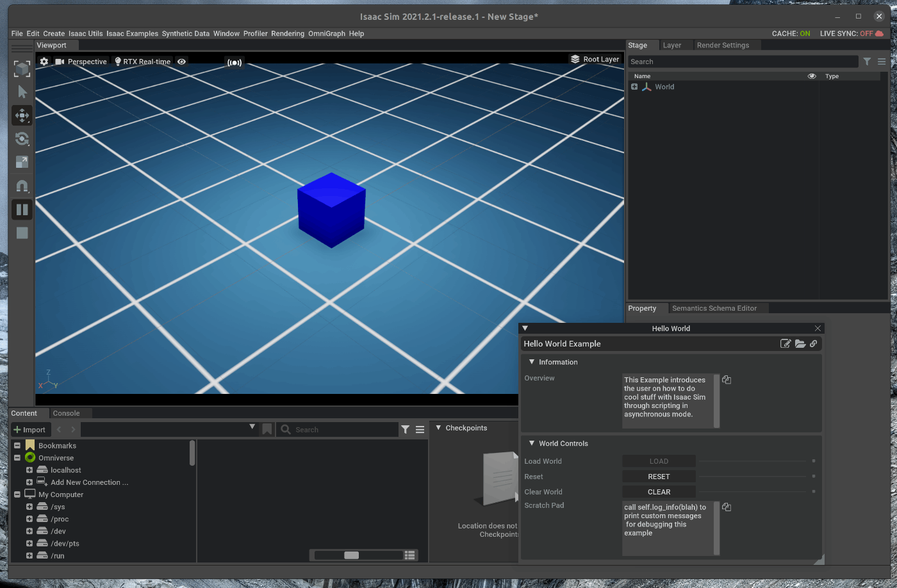Click the bookmark icon in Content toolbar
Screen dimensions: 897x588
[267, 429]
